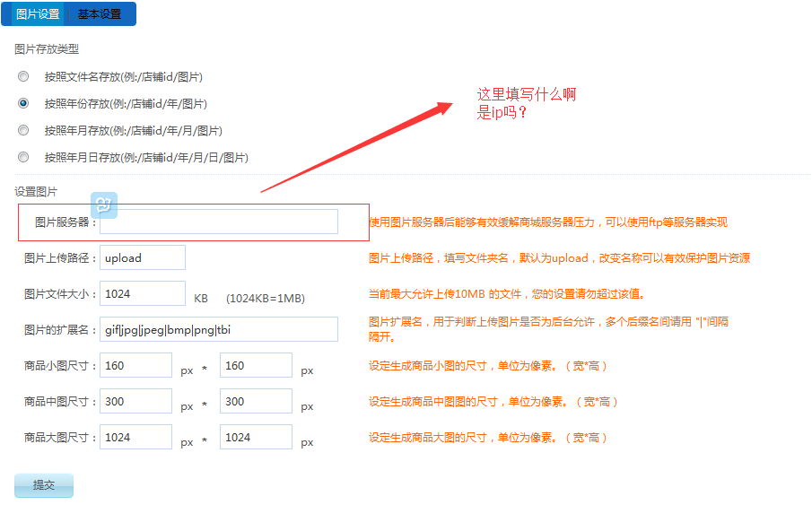812x505 pixels.
Task: Click 商品中图尺寸 width field
Action: tap(135, 401)
